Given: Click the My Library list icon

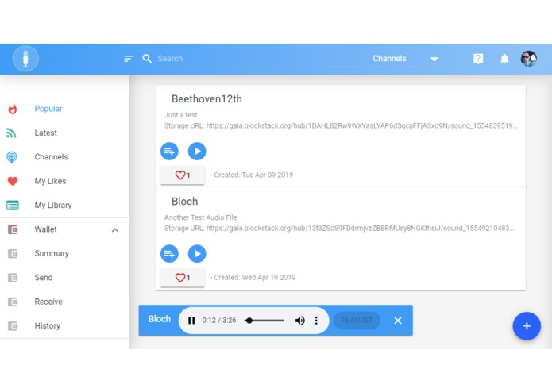Looking at the screenshot, I should (13, 205).
